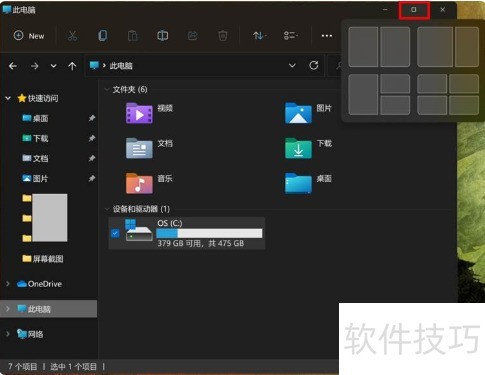Click pin icon beside sidebar 文档

click(x=92, y=158)
